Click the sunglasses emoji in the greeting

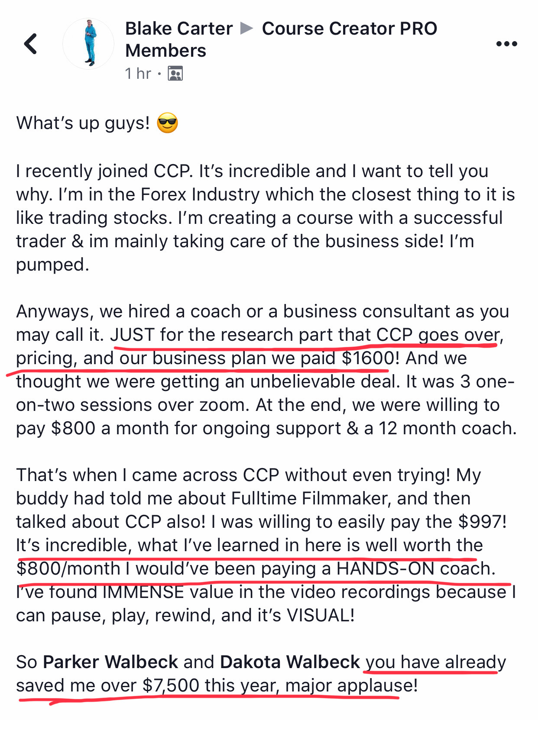click(x=167, y=123)
